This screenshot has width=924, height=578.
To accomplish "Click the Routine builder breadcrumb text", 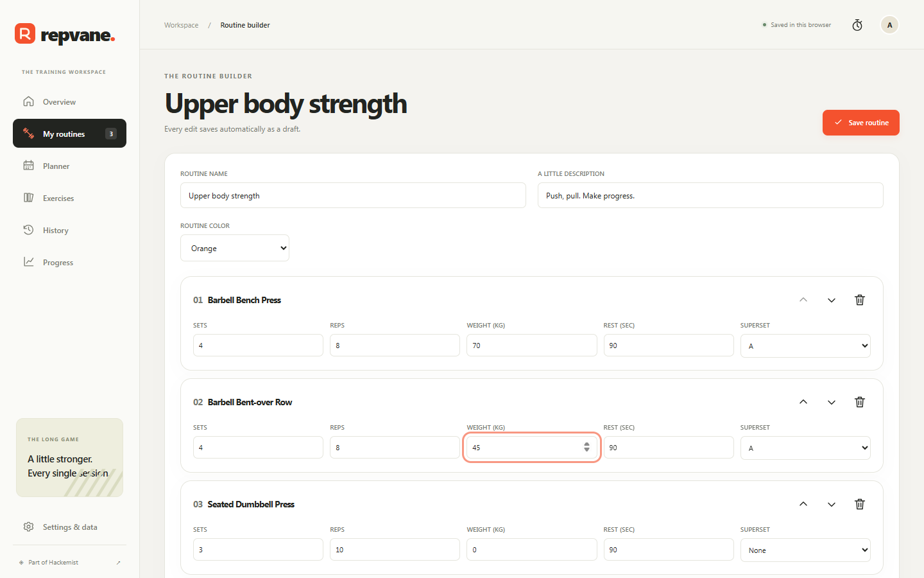I will (x=245, y=25).
